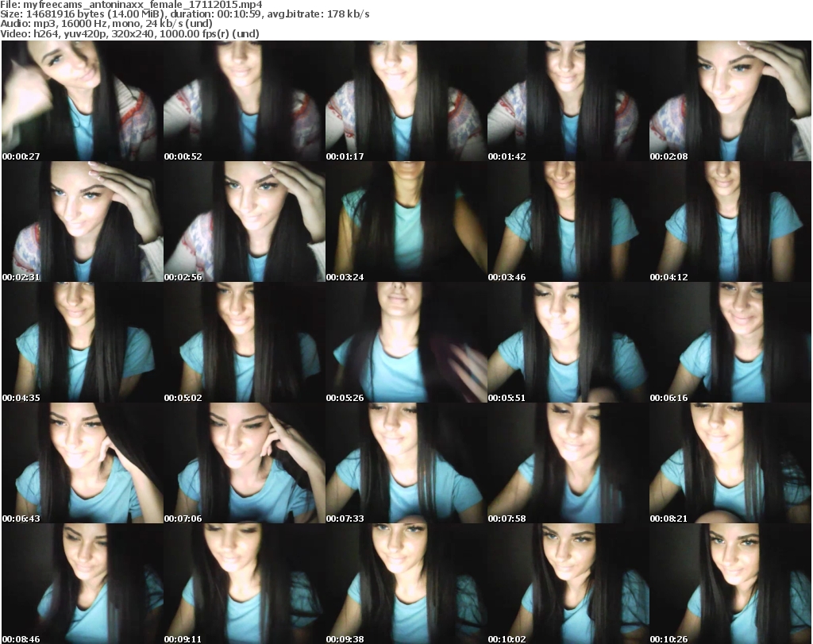813x644 pixels.
Task: Select the frame marked 00:07:33
Action: coord(406,463)
